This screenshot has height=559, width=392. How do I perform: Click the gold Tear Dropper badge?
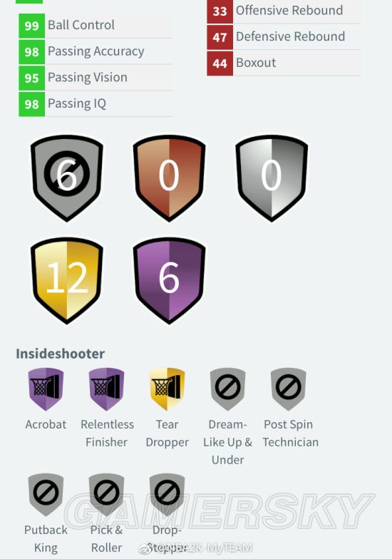[167, 389]
